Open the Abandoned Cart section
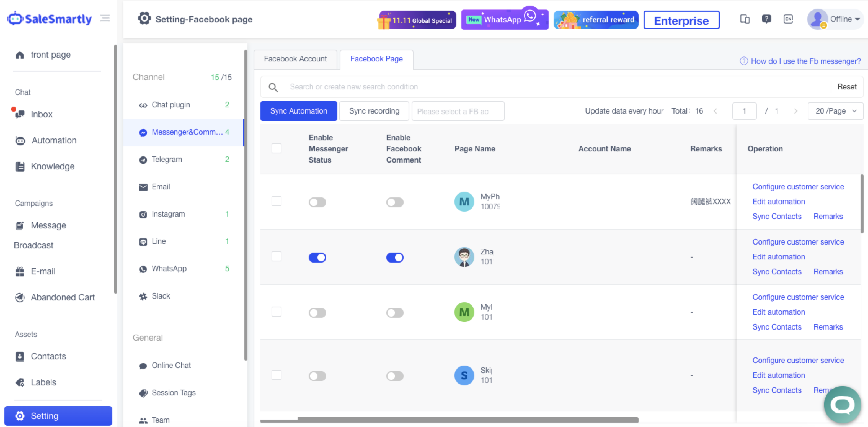Image resolution: width=868 pixels, height=427 pixels. [63, 297]
